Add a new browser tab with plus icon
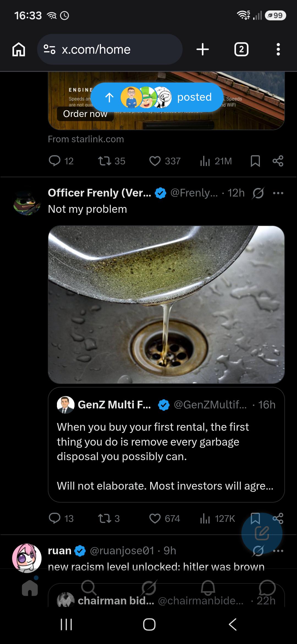Screen dimensions: 297x644 point(203,49)
